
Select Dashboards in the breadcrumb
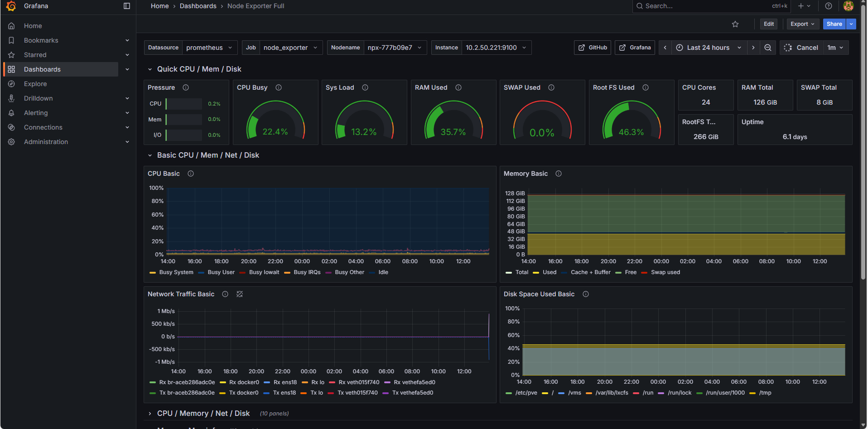(198, 6)
